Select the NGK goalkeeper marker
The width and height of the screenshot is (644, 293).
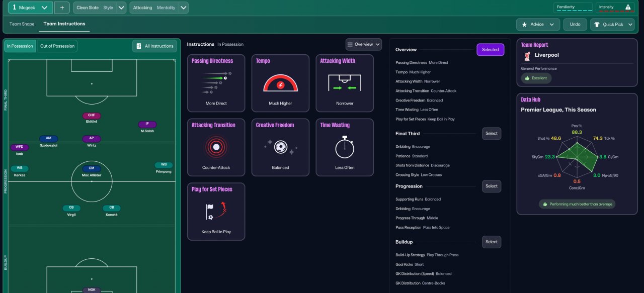tap(92, 290)
